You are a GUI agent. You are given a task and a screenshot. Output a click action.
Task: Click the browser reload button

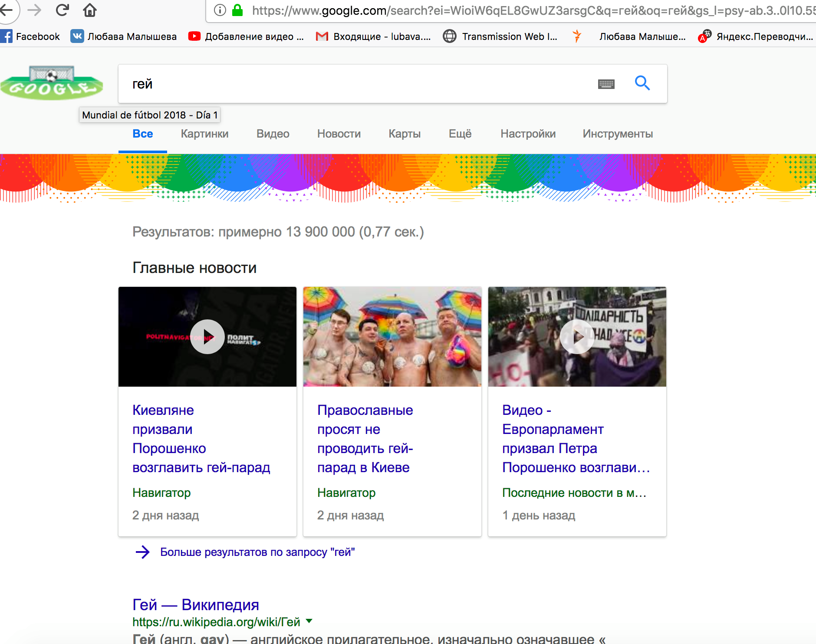[x=63, y=10]
